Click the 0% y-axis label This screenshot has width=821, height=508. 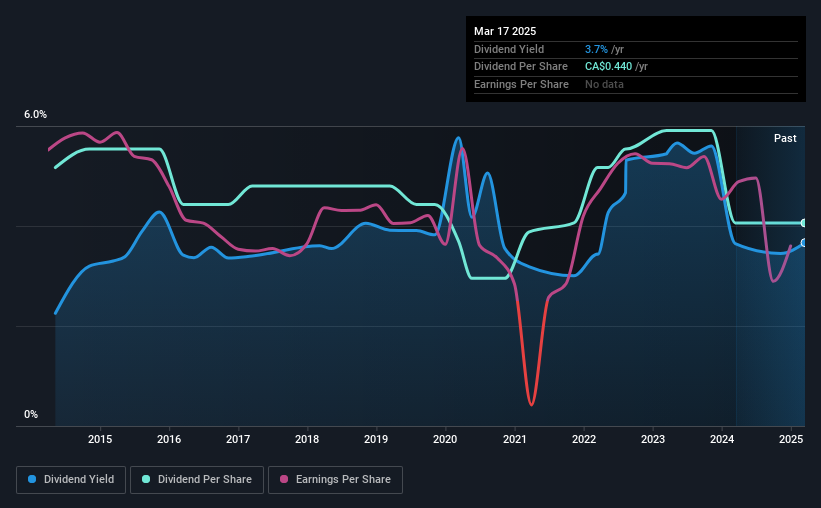(x=31, y=414)
